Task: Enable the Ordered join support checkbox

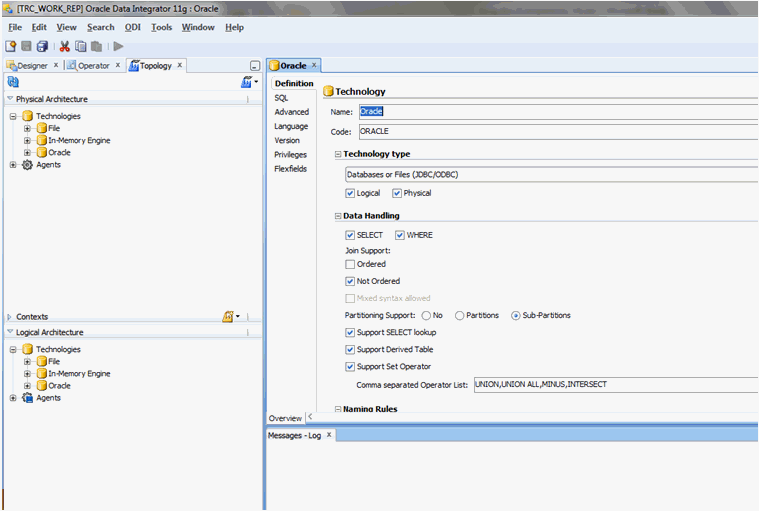Action: (x=350, y=264)
